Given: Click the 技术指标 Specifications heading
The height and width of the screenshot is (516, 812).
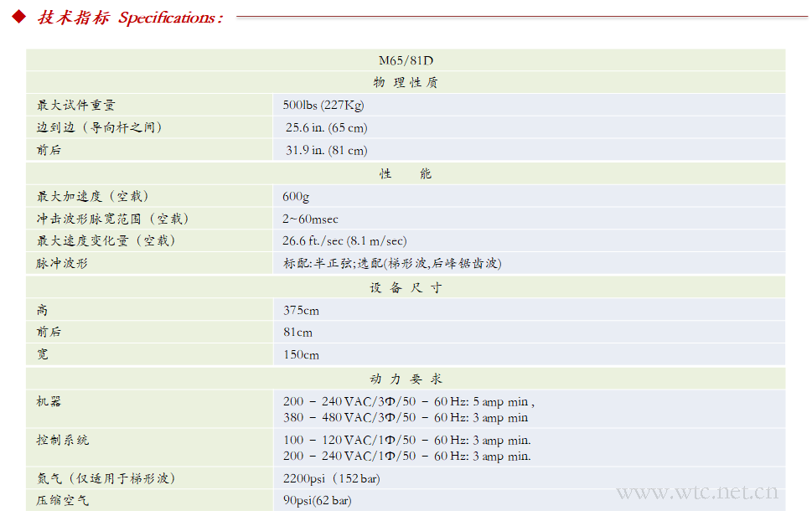Looking at the screenshot, I should 130,18.
